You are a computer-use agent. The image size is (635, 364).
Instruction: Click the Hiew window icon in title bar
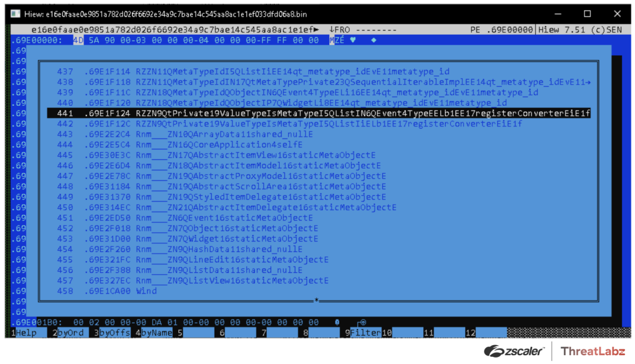[x=16, y=14]
